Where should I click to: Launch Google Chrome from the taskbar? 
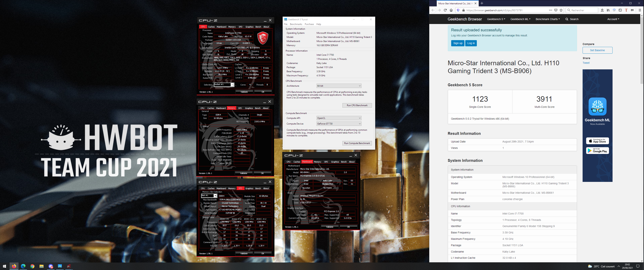point(32,266)
